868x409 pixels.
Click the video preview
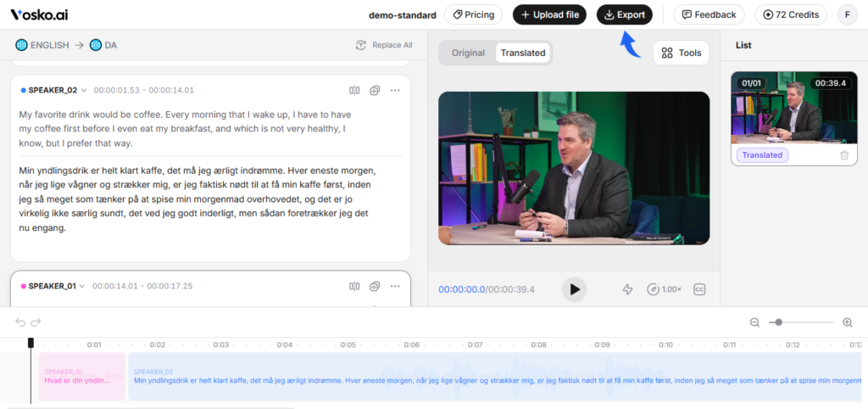574,169
